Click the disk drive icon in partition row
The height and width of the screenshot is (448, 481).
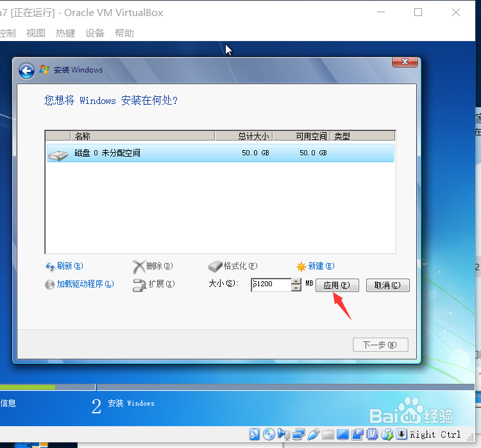click(58, 155)
